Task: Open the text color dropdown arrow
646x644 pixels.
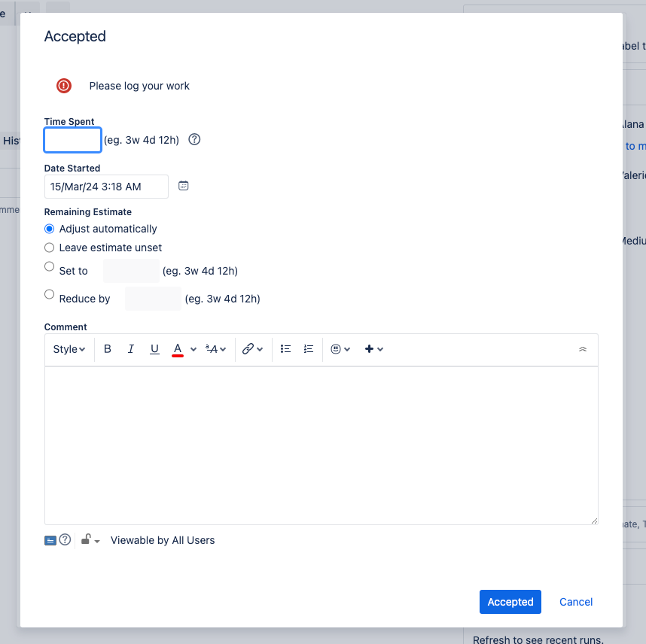Action: 193,349
